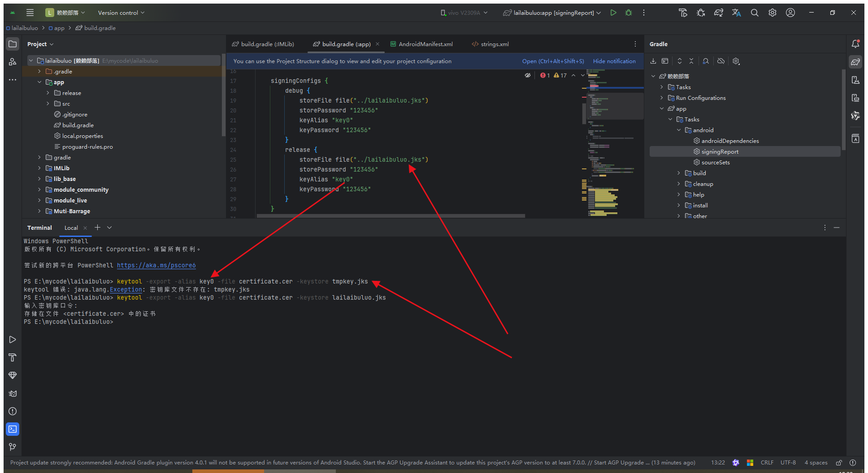This screenshot has width=868, height=473.
Task: Expand the release folder in project tree
Action: pyautogui.click(x=48, y=93)
